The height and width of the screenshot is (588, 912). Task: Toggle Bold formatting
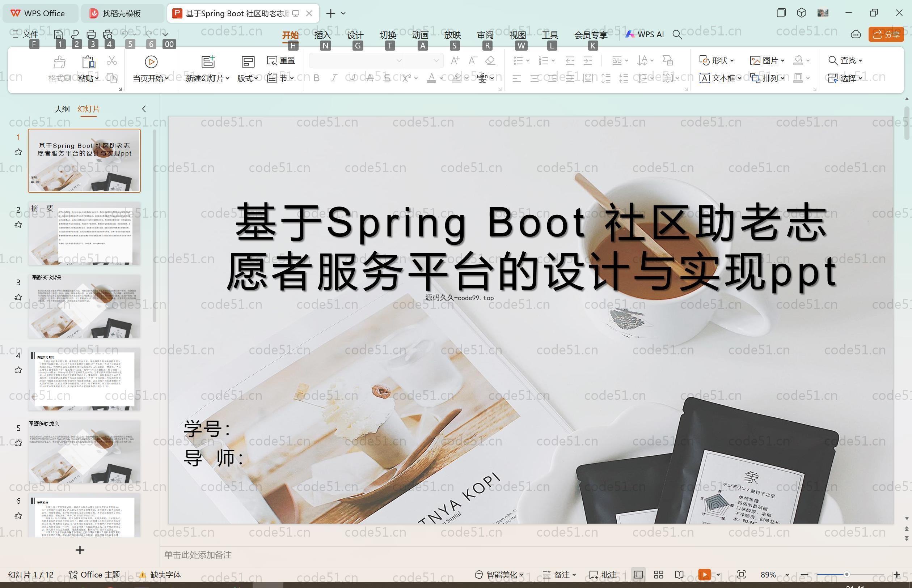pos(316,78)
